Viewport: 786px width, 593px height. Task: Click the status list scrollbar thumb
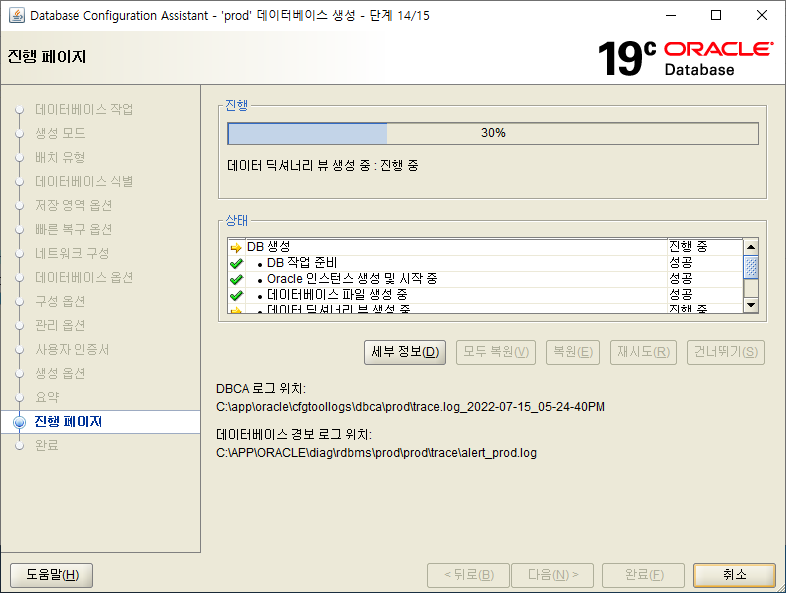pyautogui.click(x=750, y=267)
